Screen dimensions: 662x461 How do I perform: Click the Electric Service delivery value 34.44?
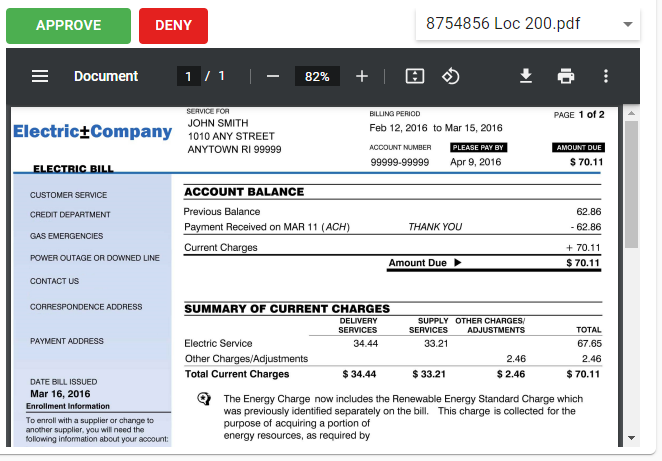click(366, 344)
